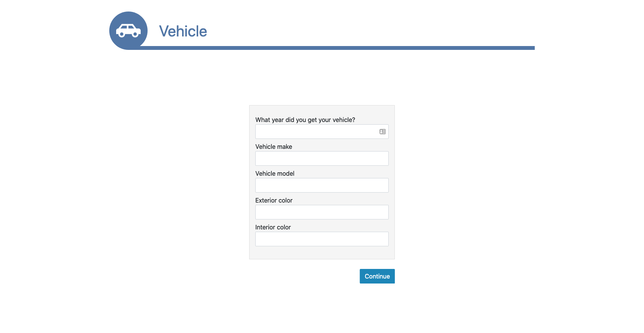Select the 'Vehicle model' label text
Screen dimensions: 644x333
[x=274, y=173]
